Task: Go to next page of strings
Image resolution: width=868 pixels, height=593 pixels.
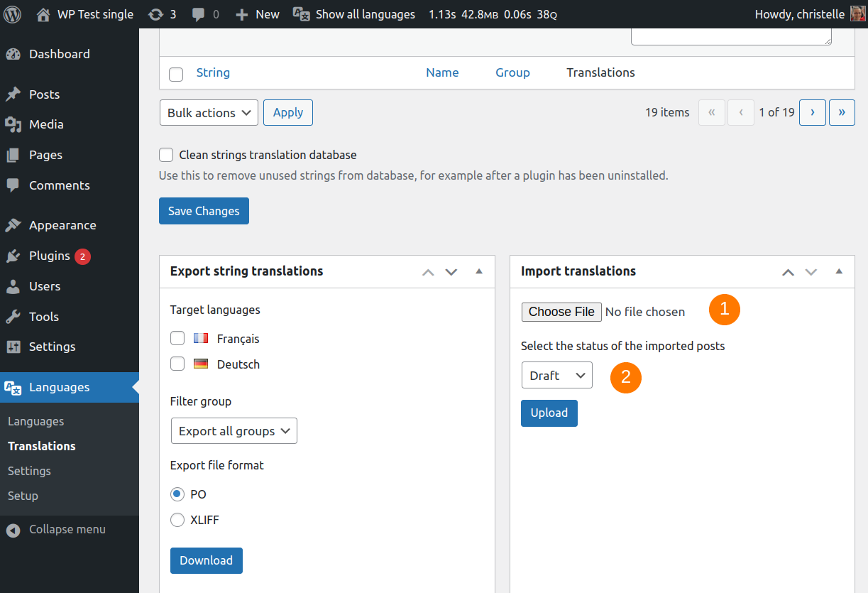Action: 813,112
